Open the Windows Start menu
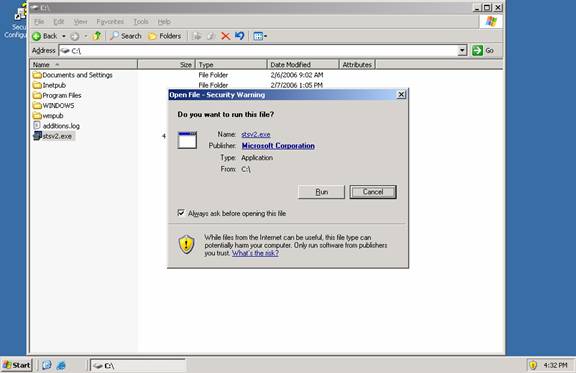 pyautogui.click(x=17, y=365)
